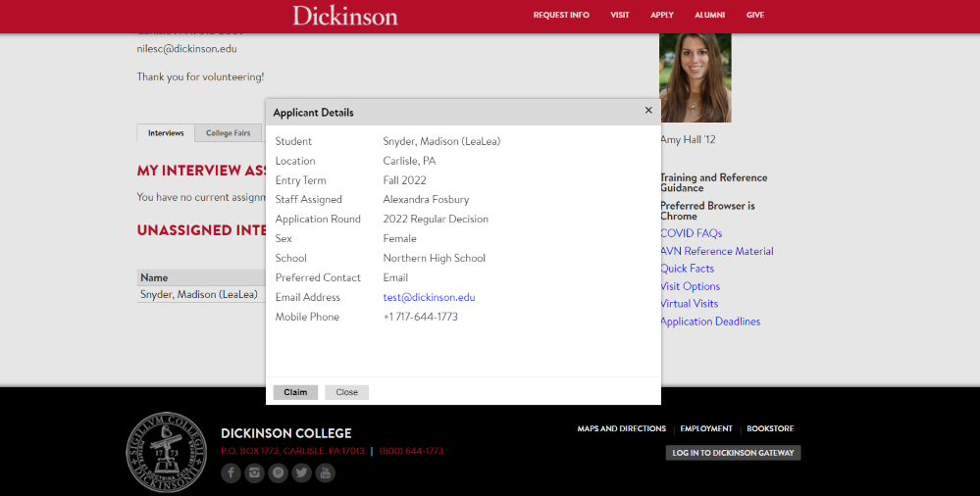Close the Applicant Details dialog with X
Screen dimensions: 980x496
coord(648,111)
